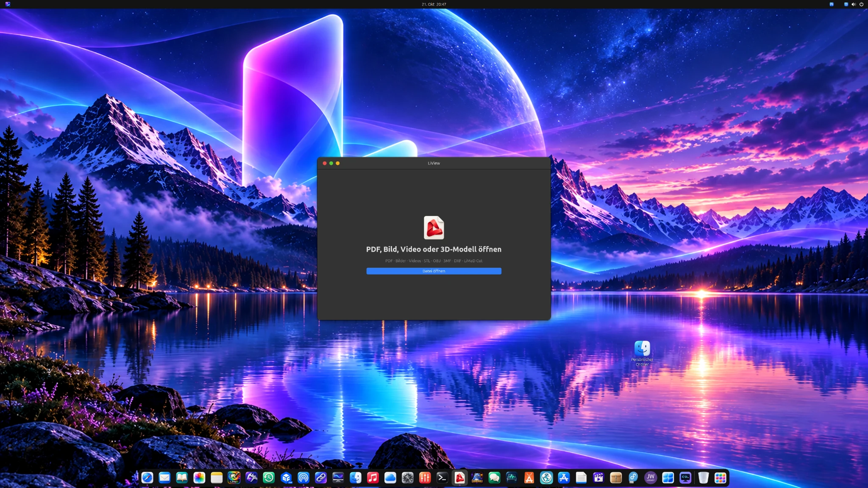Image resolution: width=868 pixels, height=488 pixels.
Task: Open the orange mixer sliders app in dock
Action: [x=425, y=478]
